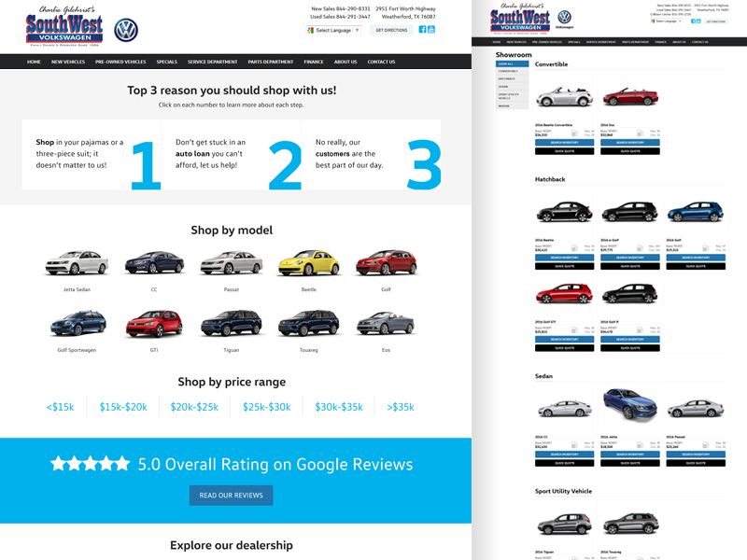Viewport: 747px width, 560px height.
Task: Click Search Inventory under 2016 Golf R
Action: pyautogui.click(x=630, y=340)
